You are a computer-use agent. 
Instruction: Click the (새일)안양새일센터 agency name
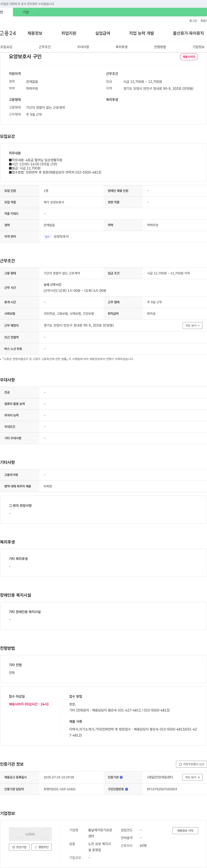[160, 777]
